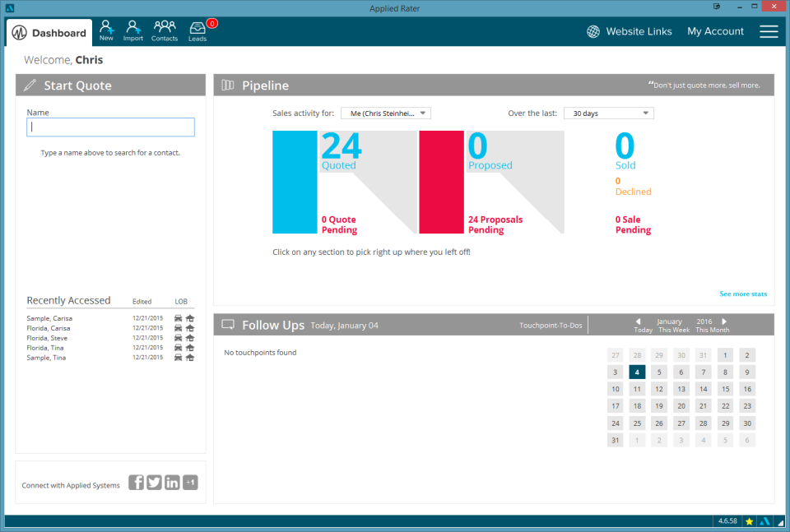Open the 0 Sold section
The image size is (790, 532).
point(625,151)
